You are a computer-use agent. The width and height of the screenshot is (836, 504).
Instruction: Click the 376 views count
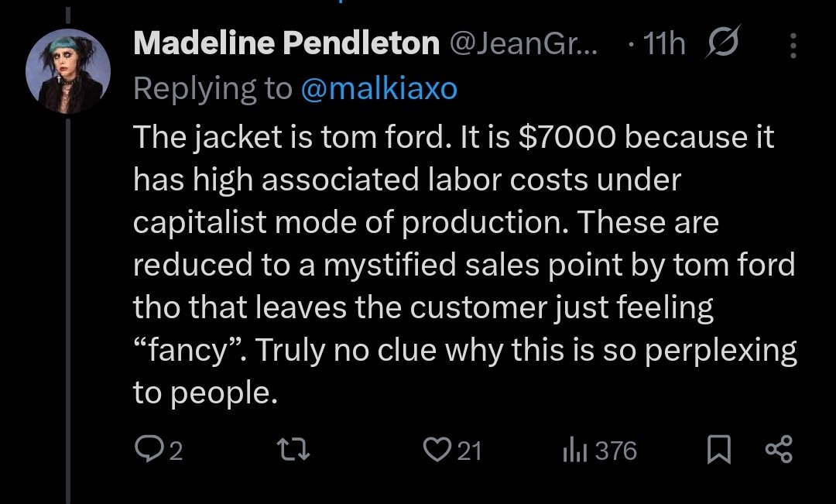[x=615, y=451]
